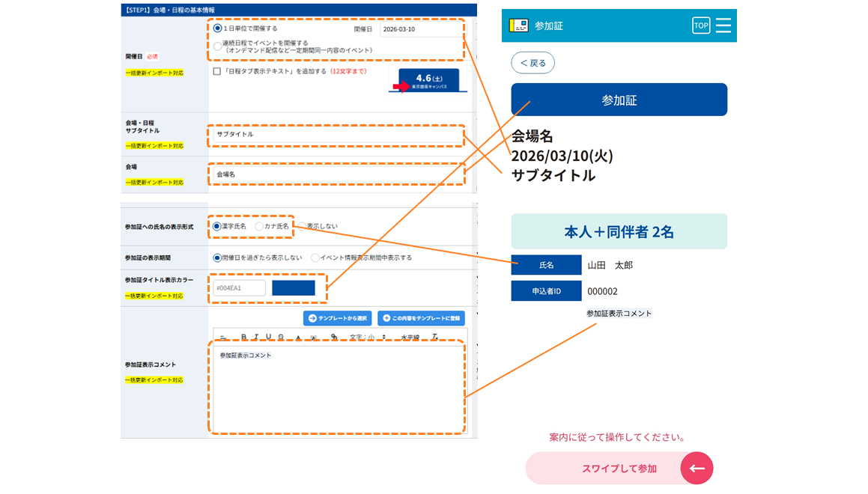
Task: Pick the blue 参加証 title color swatch
Action: 294,287
